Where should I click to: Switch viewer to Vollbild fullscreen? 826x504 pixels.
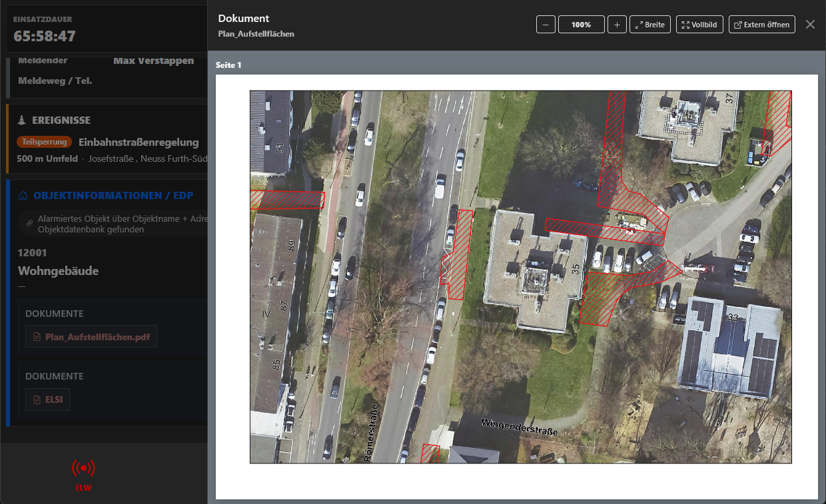tap(699, 25)
